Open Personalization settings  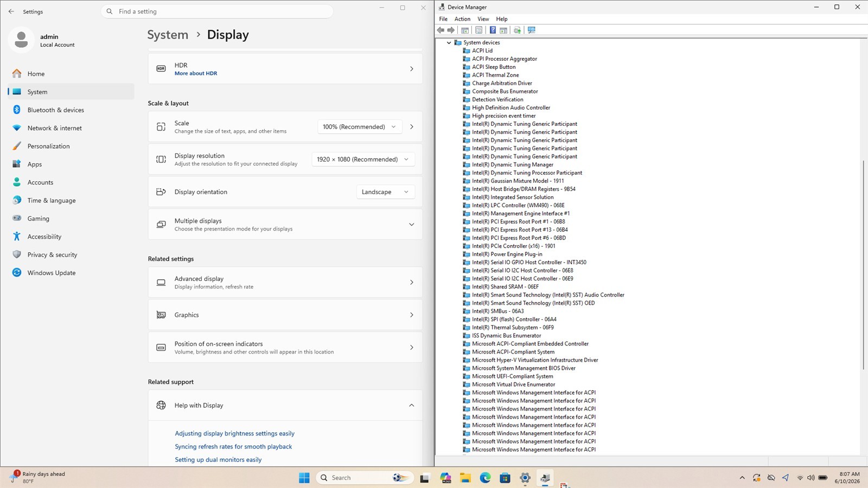71,146
